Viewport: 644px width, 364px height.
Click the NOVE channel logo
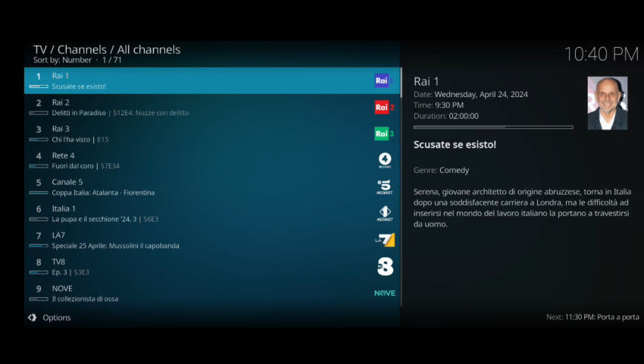385,293
